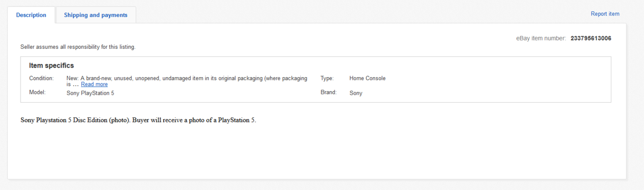The height and width of the screenshot is (190, 644).
Task: Switch to the Description tab
Action: (31, 15)
